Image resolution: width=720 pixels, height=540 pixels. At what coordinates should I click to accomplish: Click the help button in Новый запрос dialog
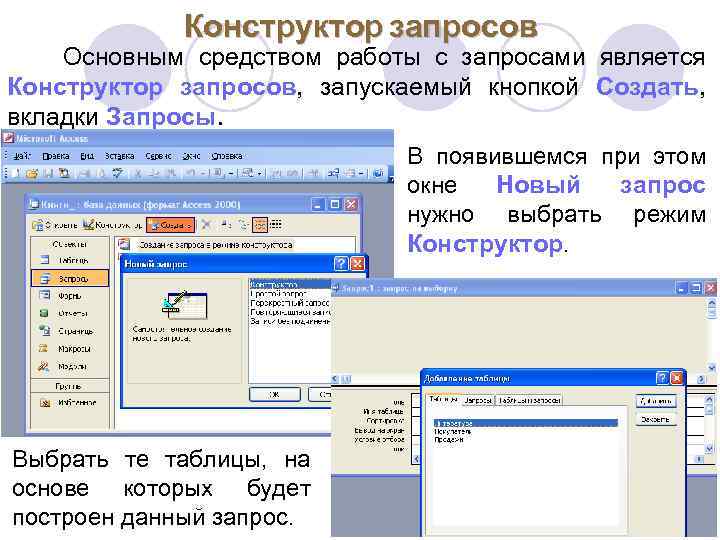pyautogui.click(x=341, y=264)
